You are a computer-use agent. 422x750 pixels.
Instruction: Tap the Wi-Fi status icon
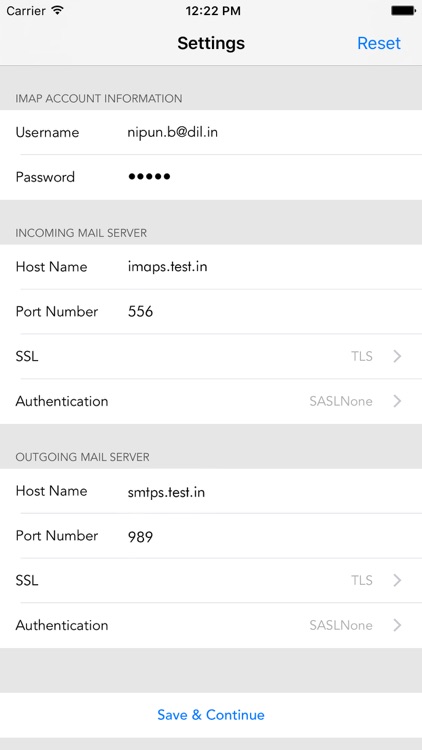tap(57, 11)
